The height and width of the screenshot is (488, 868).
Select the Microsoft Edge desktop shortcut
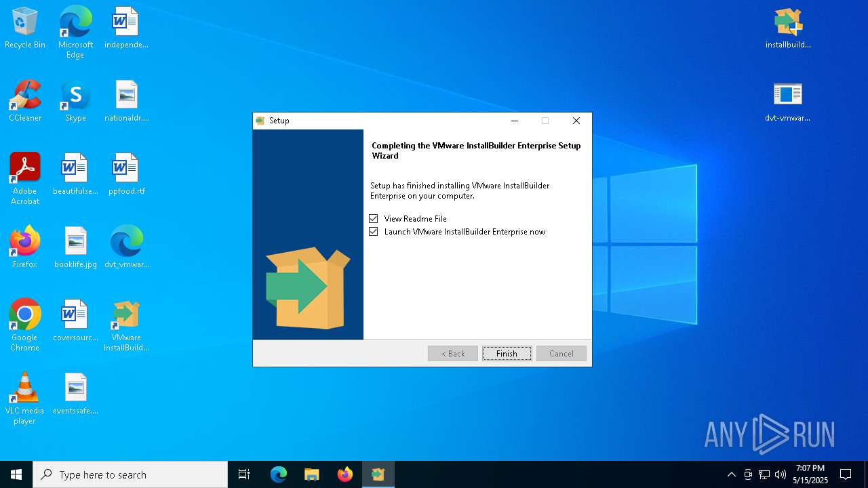(75, 32)
